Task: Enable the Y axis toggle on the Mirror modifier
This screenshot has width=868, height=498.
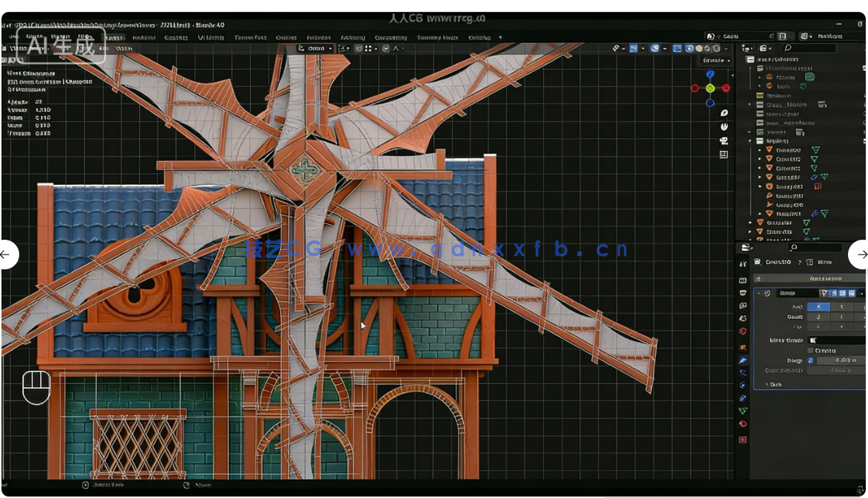Action: pos(841,306)
